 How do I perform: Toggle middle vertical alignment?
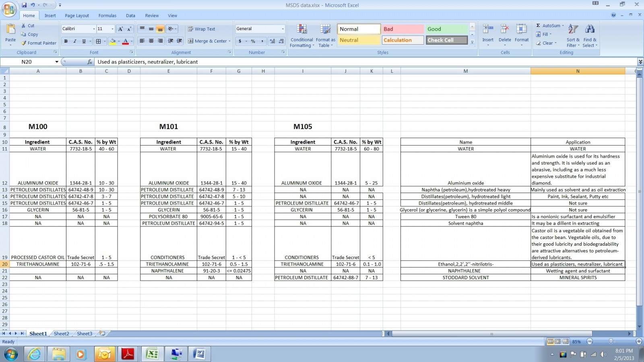tap(151, 29)
